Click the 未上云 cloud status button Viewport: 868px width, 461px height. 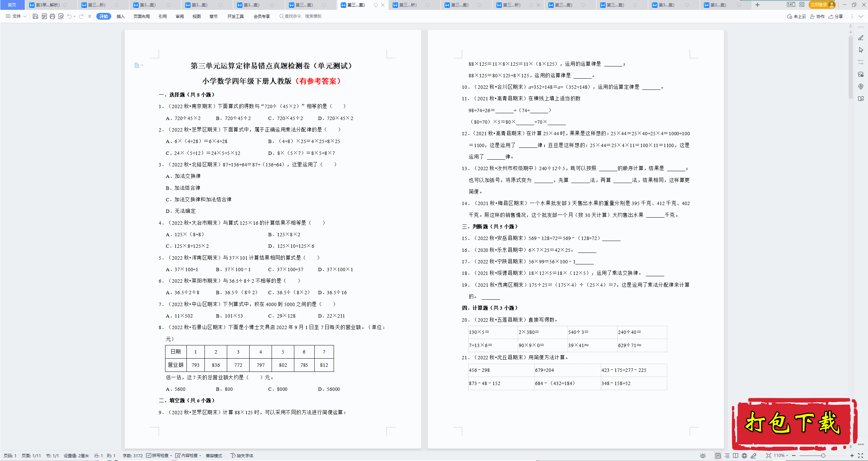[796, 16]
